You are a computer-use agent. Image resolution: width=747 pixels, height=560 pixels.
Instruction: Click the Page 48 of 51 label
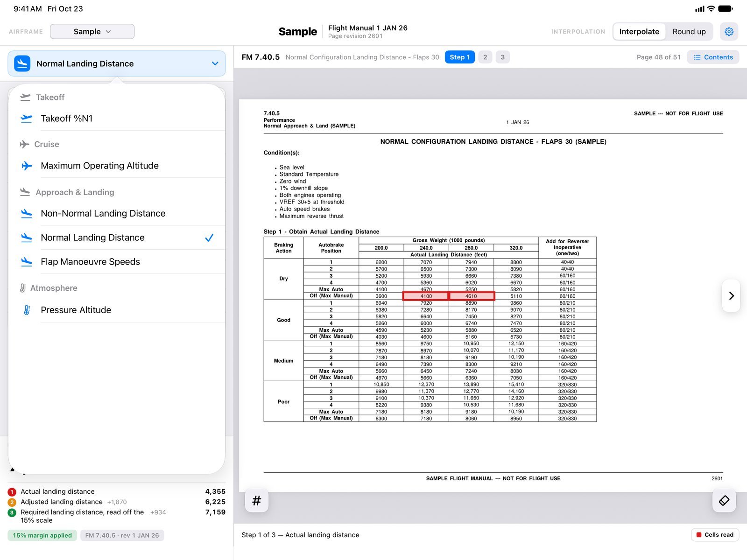click(x=659, y=57)
